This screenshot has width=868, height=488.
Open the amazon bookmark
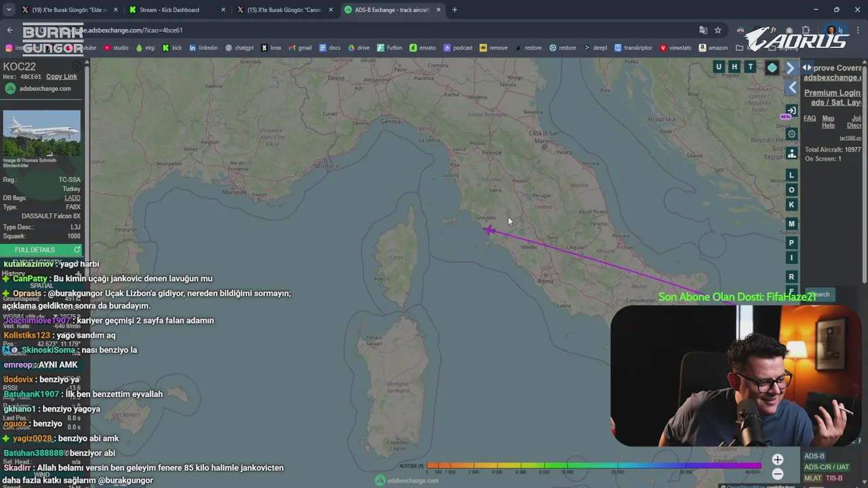[713, 47]
